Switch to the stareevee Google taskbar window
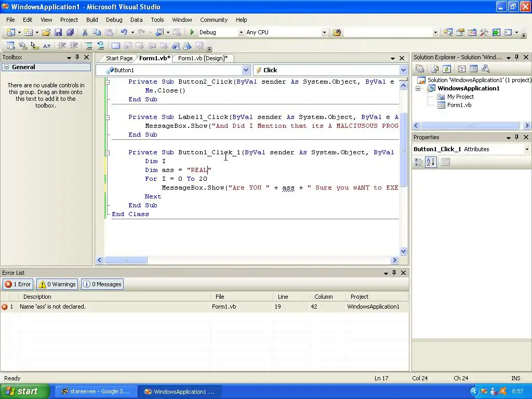The height and width of the screenshot is (399, 532). pyautogui.click(x=96, y=392)
